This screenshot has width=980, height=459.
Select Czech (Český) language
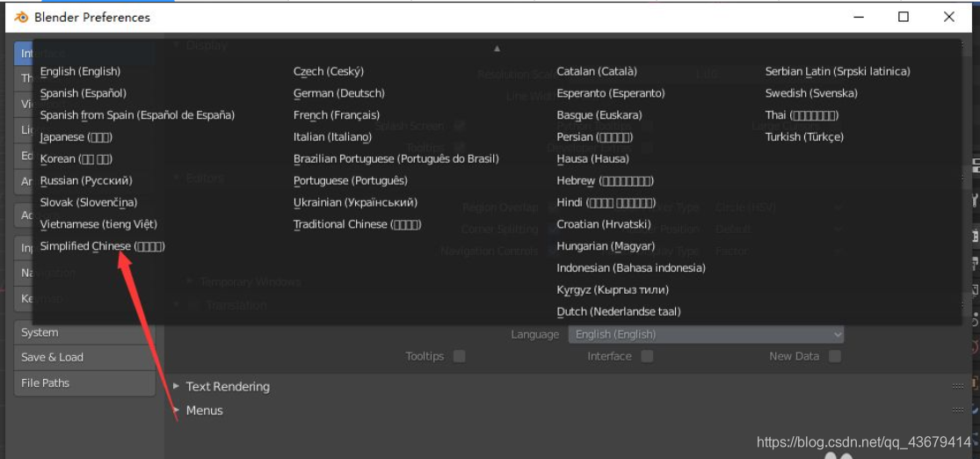[329, 72]
